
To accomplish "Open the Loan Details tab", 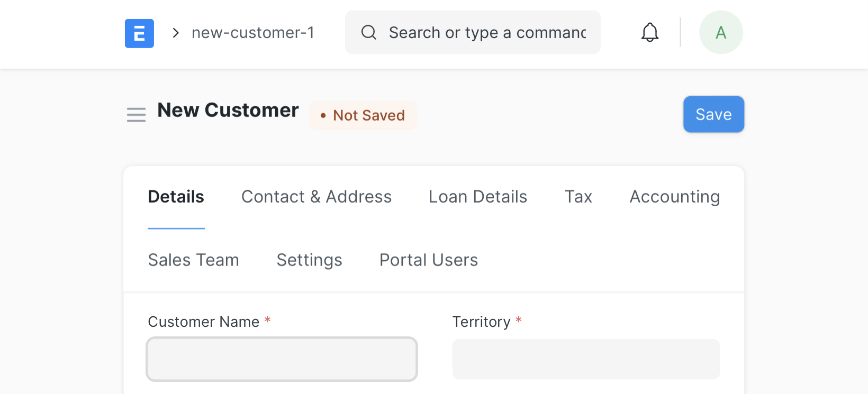I will coord(477,196).
